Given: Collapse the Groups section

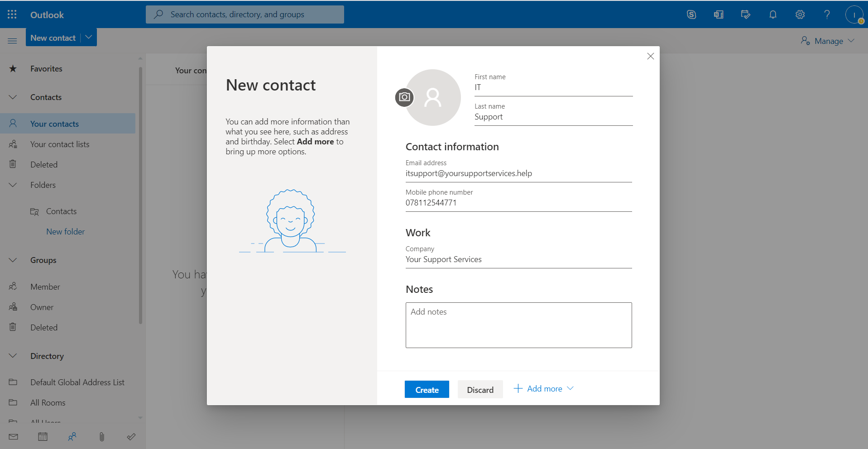Looking at the screenshot, I should (x=13, y=260).
